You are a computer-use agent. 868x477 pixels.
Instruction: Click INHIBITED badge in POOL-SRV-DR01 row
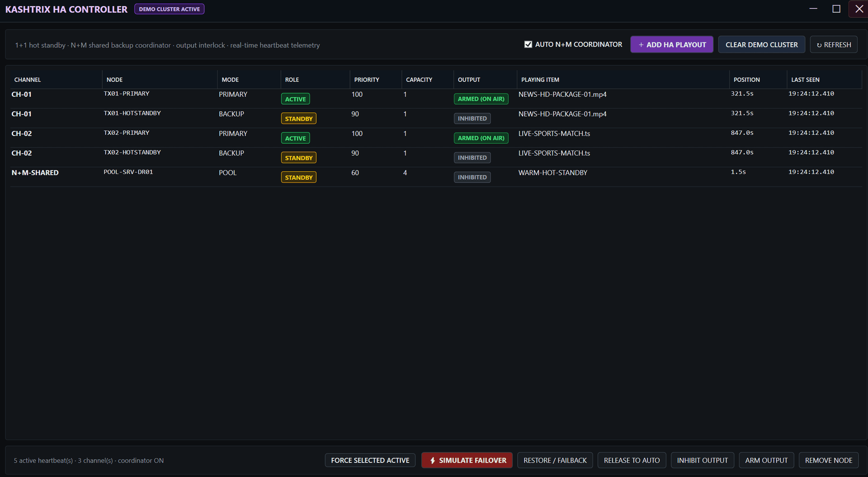472,177
